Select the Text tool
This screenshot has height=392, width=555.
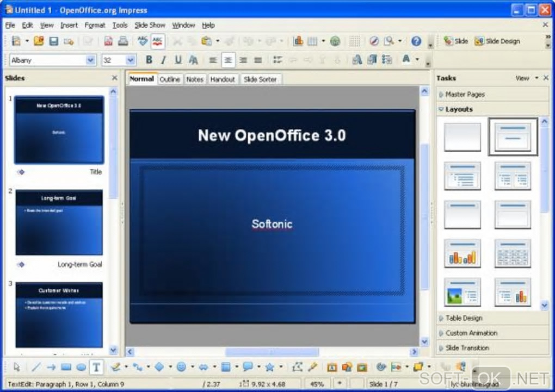pyautogui.click(x=96, y=367)
